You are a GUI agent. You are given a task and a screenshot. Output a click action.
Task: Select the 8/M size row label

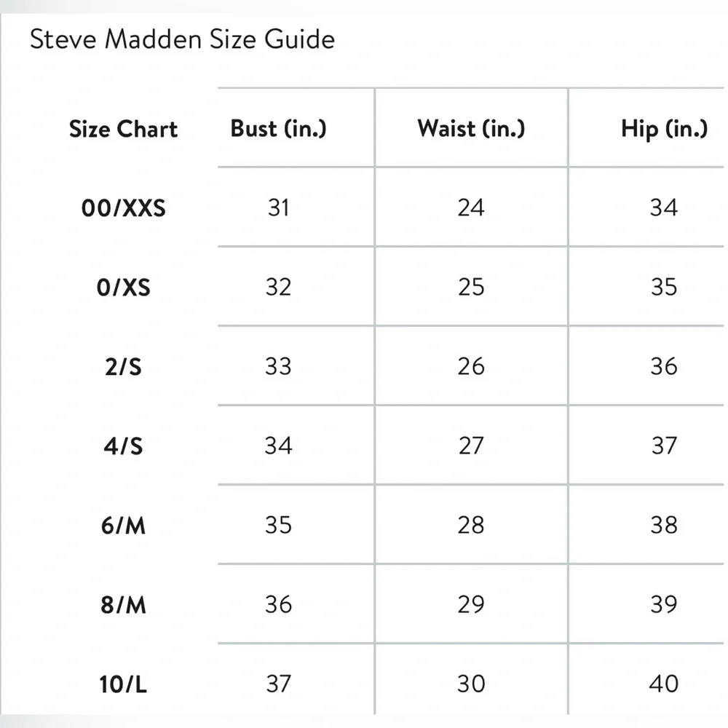pyautogui.click(x=123, y=605)
